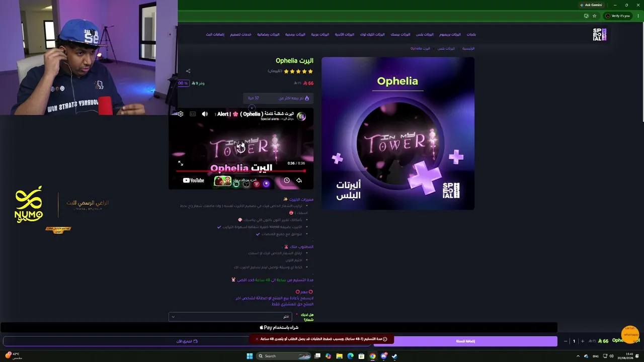
Task: Click the Watch later clock icon
Action: tap(287, 180)
